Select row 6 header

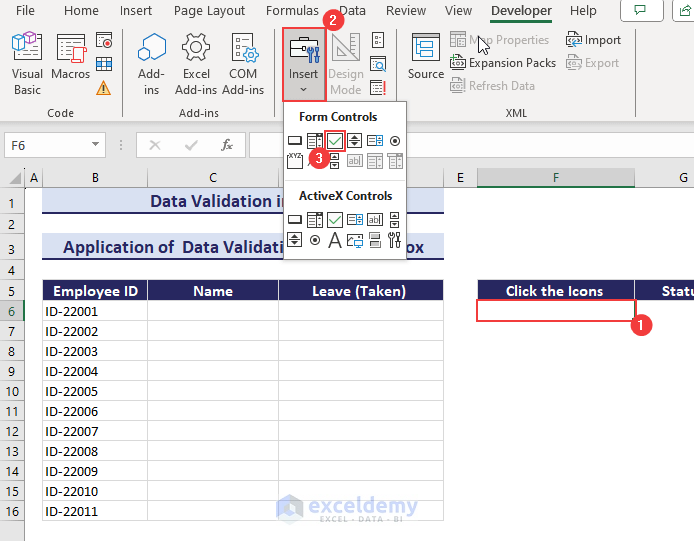12,311
